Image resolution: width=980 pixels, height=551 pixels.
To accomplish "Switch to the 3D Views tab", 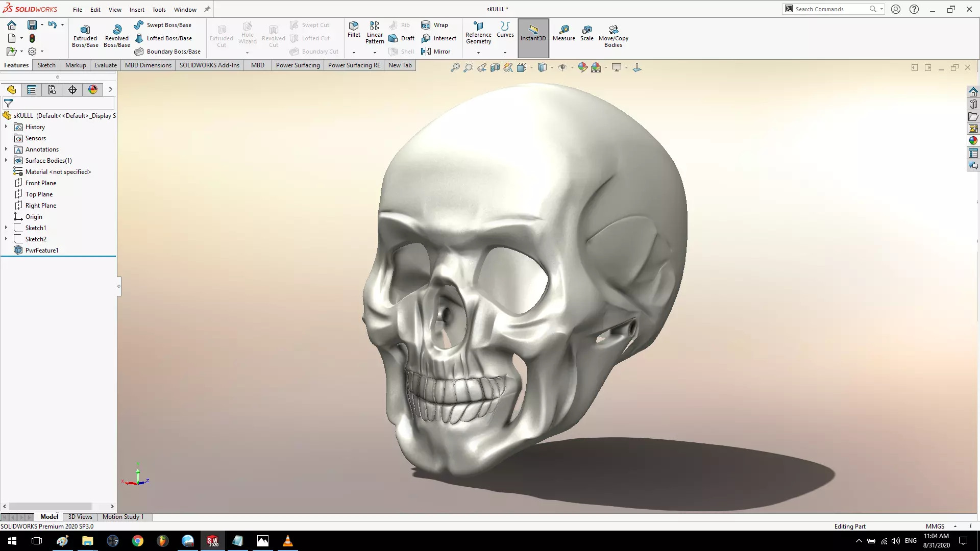I will point(80,517).
